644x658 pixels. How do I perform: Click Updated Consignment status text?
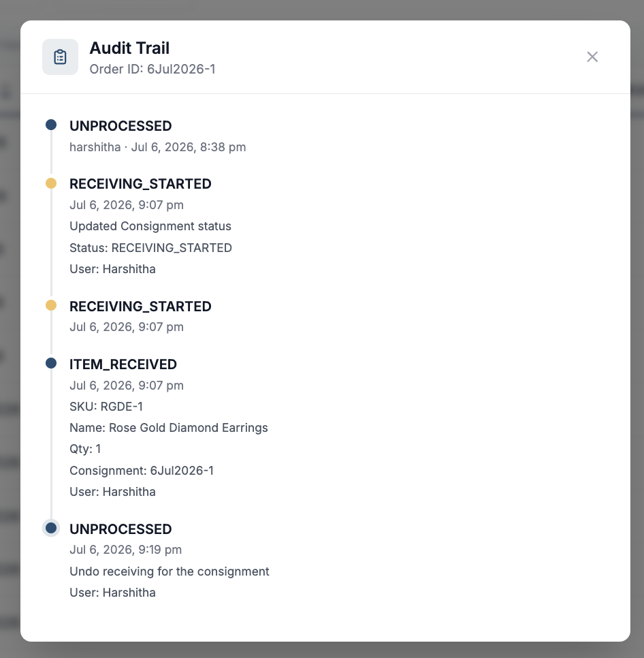tap(150, 226)
